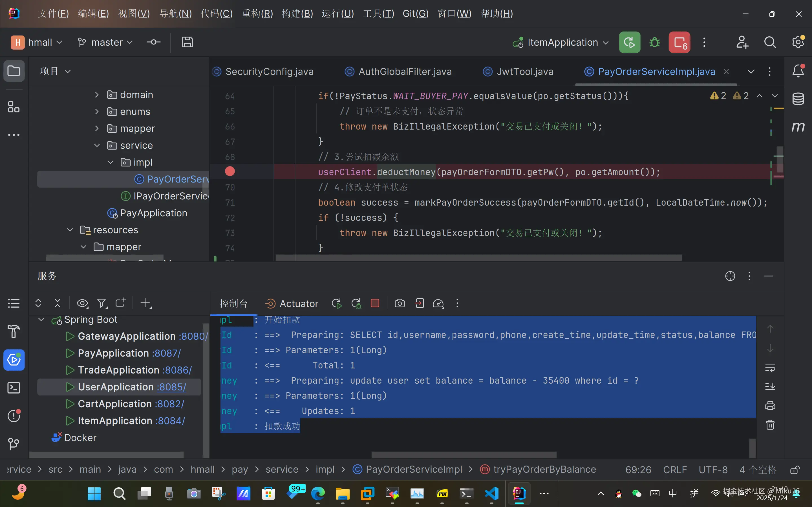The height and width of the screenshot is (507, 812).
Task: Toggle soft-wrap in the console
Action: click(x=770, y=368)
